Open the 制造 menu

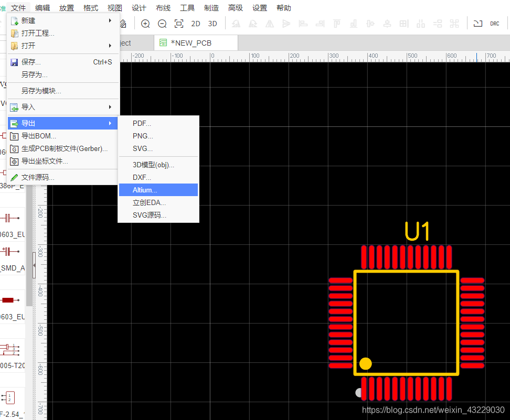coord(211,8)
